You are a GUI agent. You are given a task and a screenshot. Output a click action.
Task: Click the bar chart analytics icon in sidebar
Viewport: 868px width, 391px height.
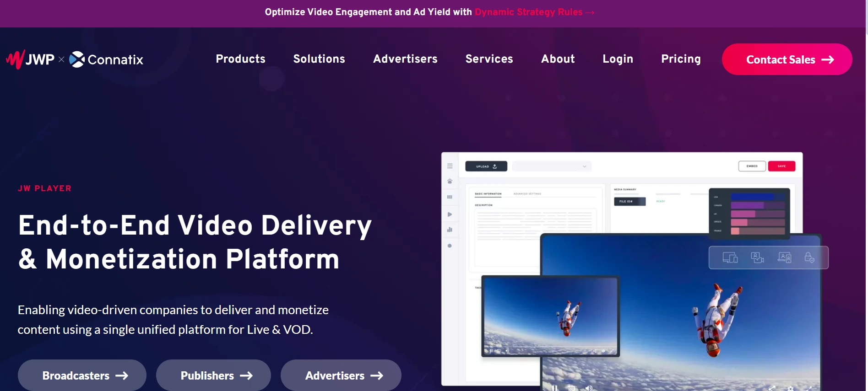450,230
